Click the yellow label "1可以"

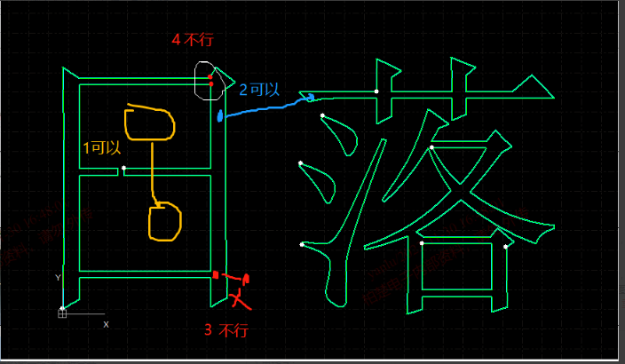(x=102, y=148)
